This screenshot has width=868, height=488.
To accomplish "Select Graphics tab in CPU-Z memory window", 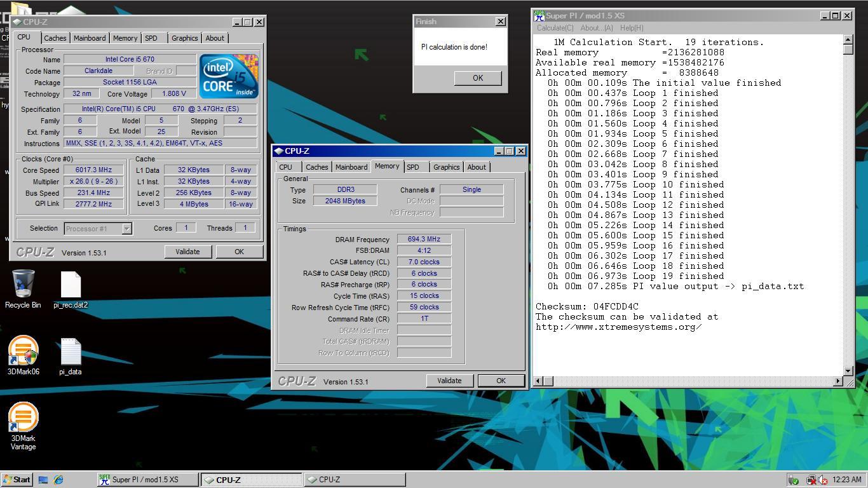I will click(447, 167).
